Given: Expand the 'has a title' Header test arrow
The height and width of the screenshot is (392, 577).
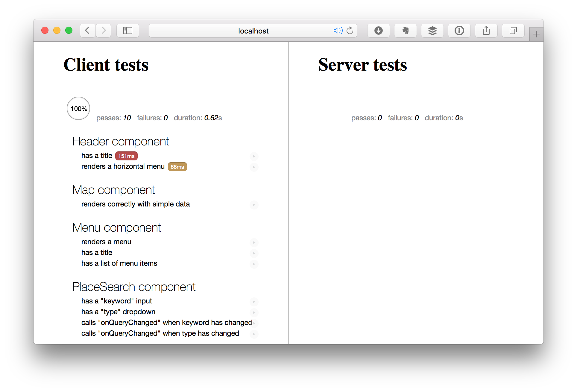Looking at the screenshot, I should [x=254, y=156].
